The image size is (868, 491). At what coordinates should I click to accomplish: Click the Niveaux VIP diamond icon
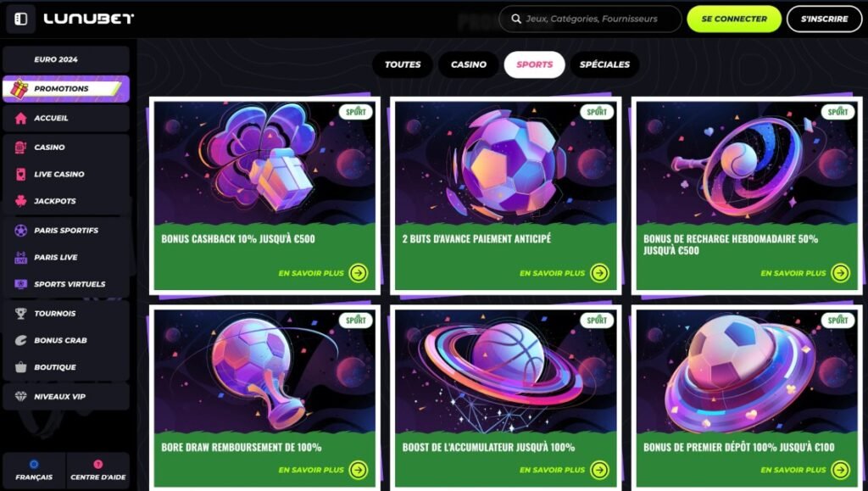click(x=20, y=396)
